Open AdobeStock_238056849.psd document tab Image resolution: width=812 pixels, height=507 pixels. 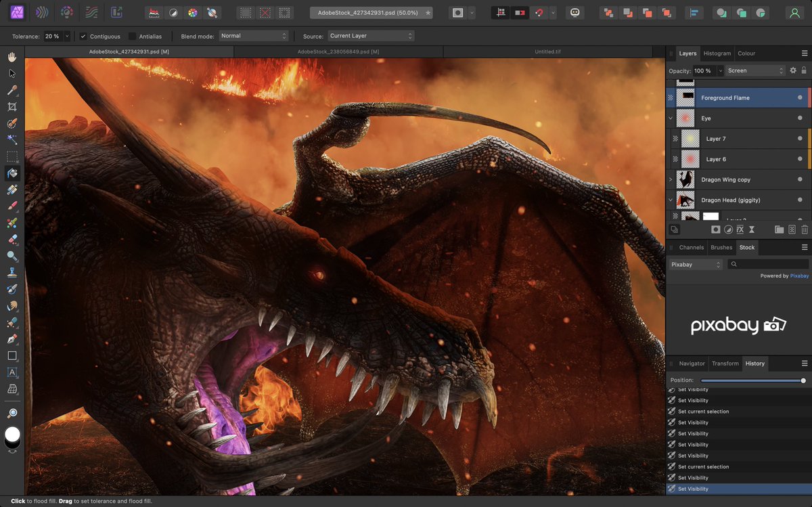[x=338, y=51]
